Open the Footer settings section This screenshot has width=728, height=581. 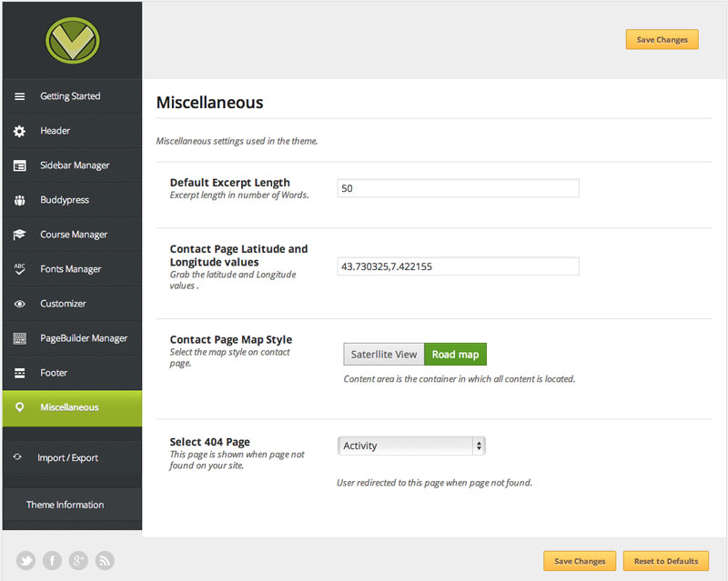[73, 373]
